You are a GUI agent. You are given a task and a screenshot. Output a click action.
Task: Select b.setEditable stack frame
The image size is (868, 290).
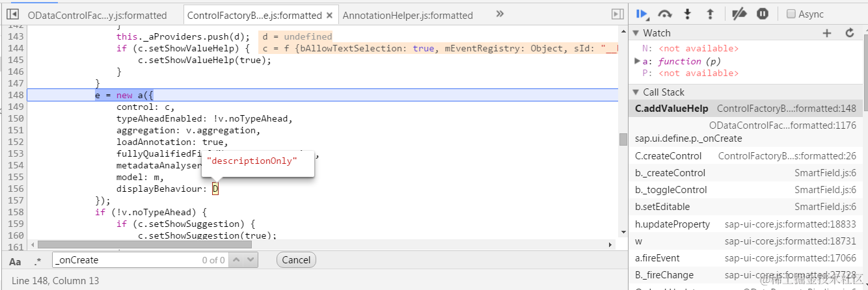pyautogui.click(x=747, y=207)
